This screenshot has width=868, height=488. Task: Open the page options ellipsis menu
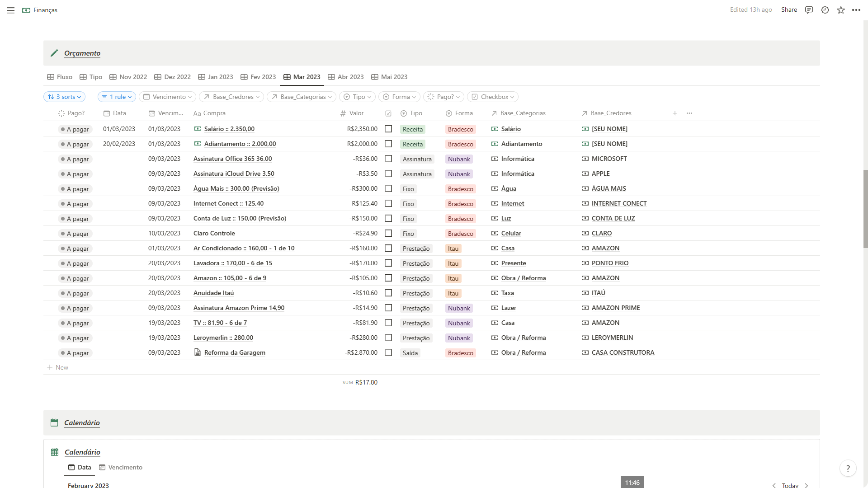click(x=856, y=10)
